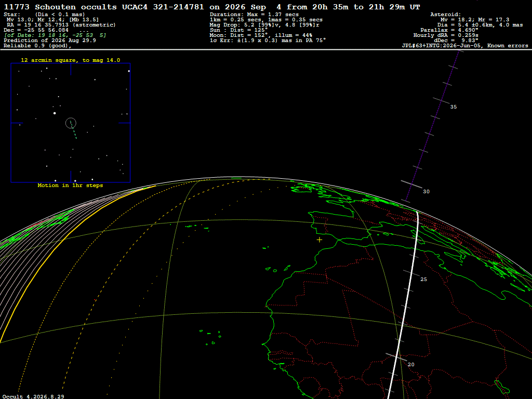
Task: Click the yellow crosshair marker near Portugal
Action: click(320, 240)
